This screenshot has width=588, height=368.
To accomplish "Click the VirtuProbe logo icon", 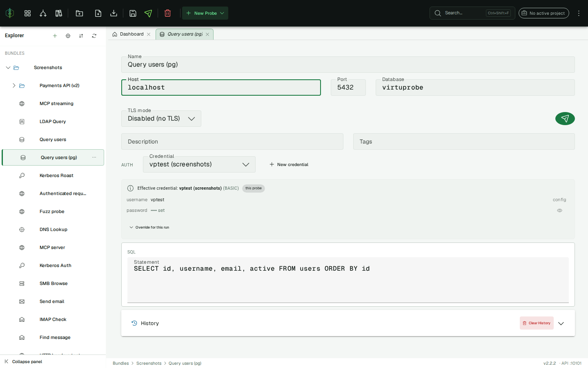I will [10, 13].
